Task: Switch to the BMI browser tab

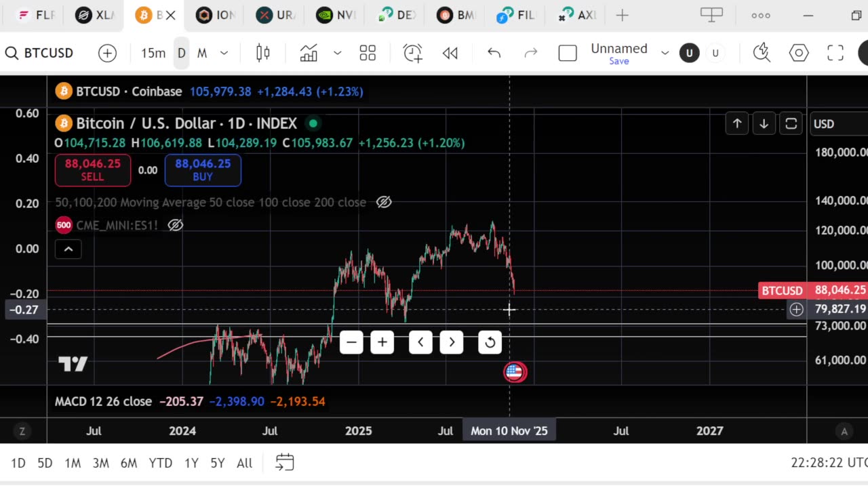Action: pyautogui.click(x=456, y=15)
